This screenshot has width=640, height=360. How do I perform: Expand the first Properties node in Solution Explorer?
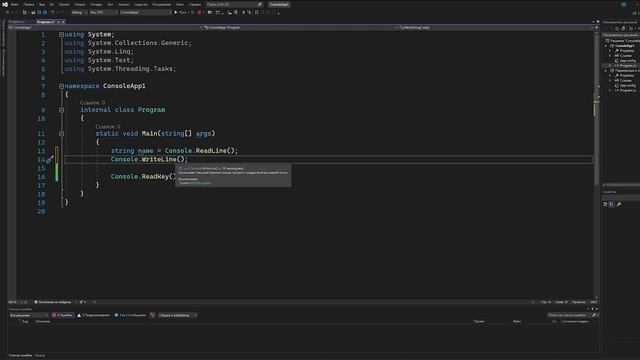610,51
